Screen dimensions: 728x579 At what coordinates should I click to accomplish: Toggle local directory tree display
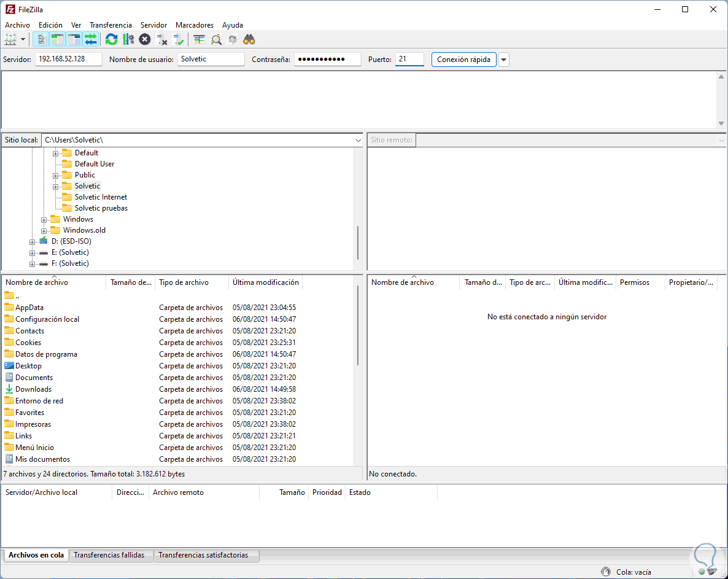pos(58,39)
